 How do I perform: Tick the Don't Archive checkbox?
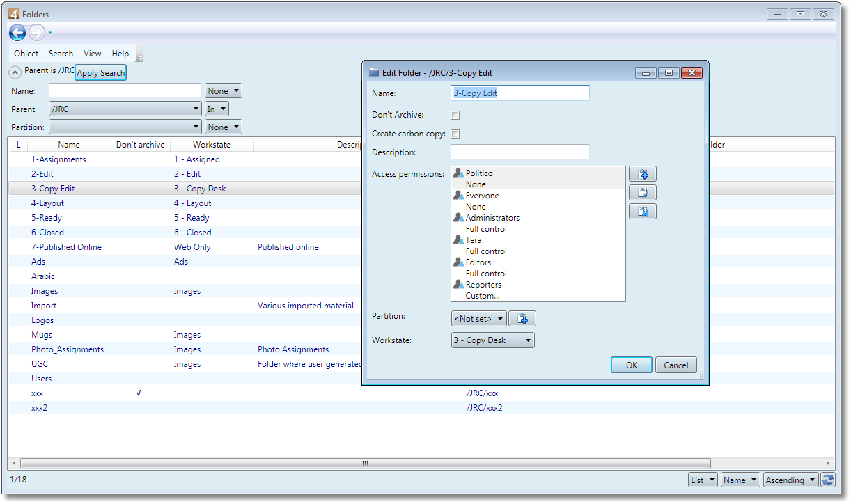point(455,115)
